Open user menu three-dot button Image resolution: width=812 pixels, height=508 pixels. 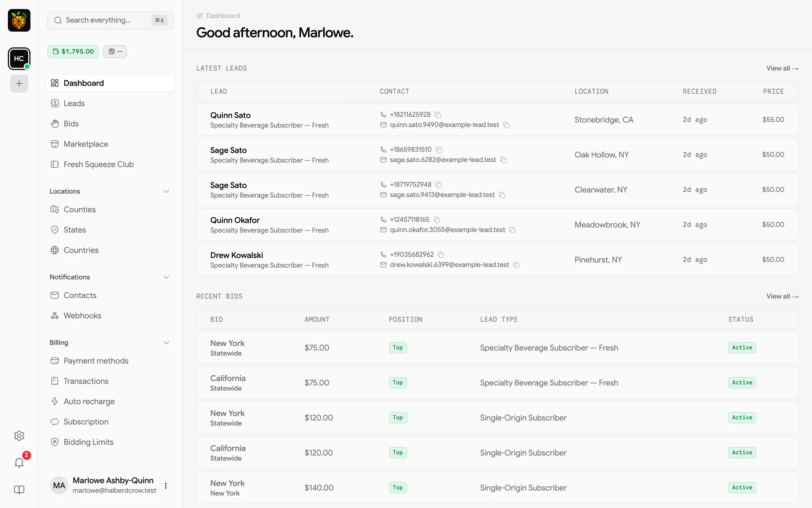point(166,485)
